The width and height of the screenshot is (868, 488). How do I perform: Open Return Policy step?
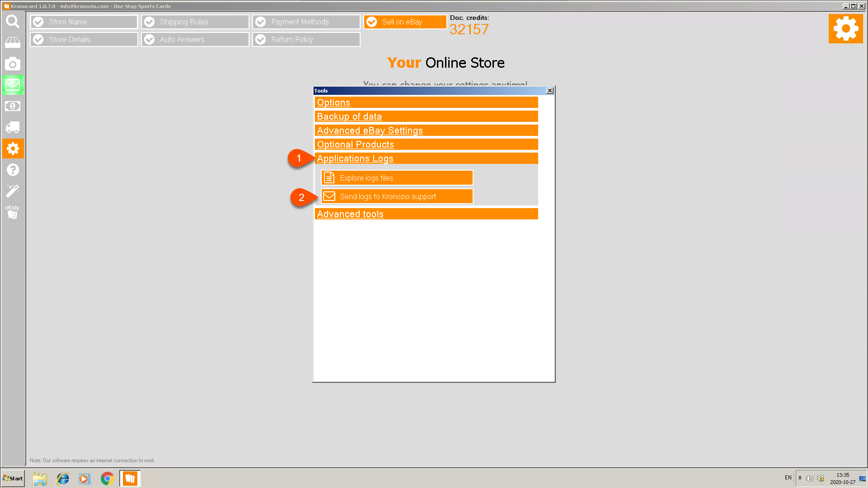click(306, 39)
